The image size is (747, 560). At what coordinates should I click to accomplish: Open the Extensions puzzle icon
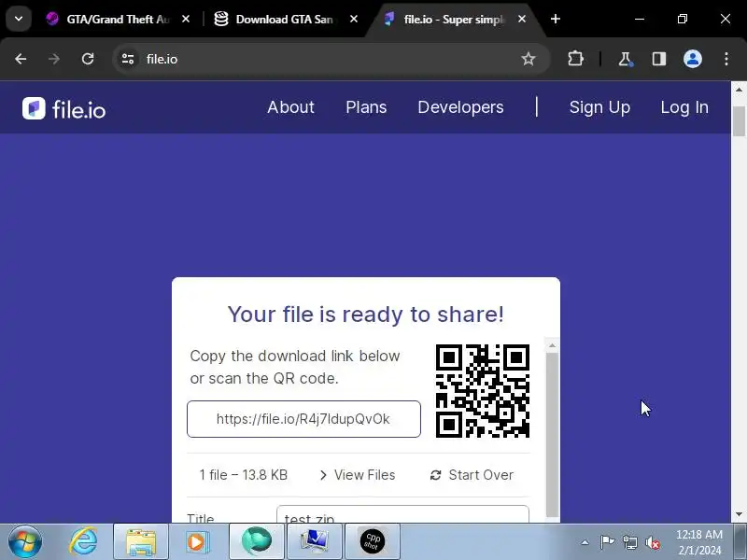tap(575, 59)
